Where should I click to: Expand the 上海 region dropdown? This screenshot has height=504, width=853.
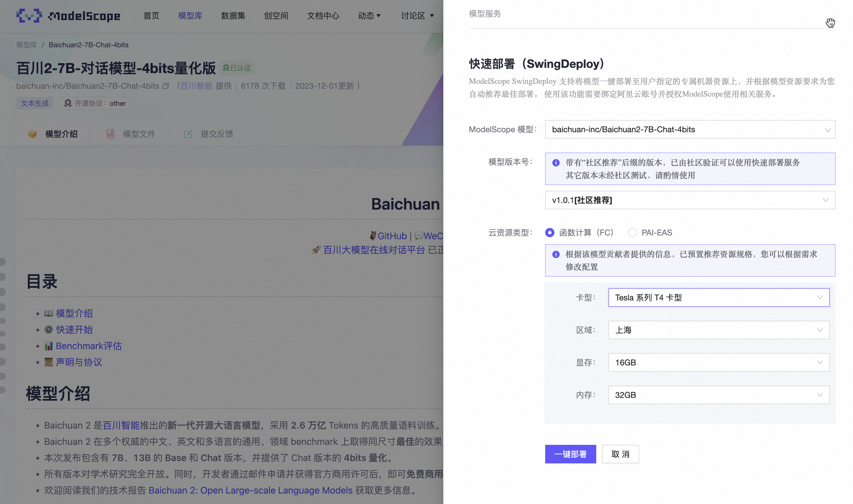coord(718,330)
